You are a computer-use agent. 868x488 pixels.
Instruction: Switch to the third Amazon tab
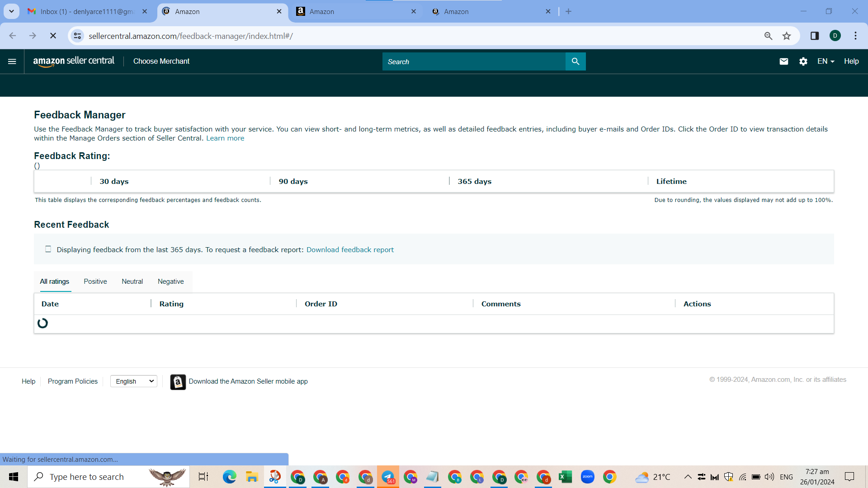491,12
